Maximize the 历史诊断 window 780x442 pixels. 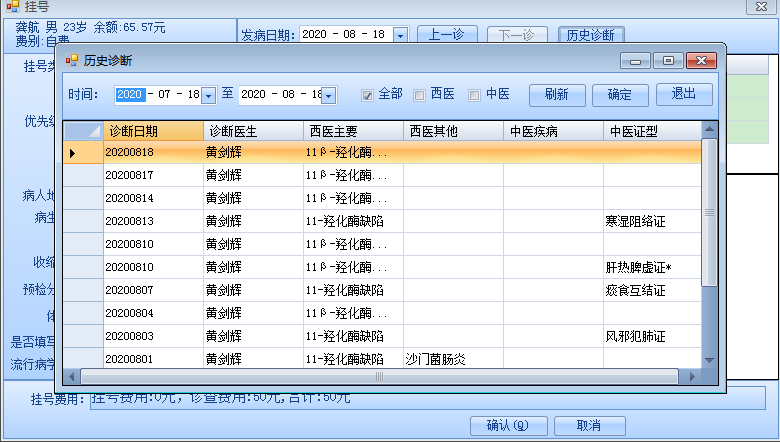[x=668, y=61]
